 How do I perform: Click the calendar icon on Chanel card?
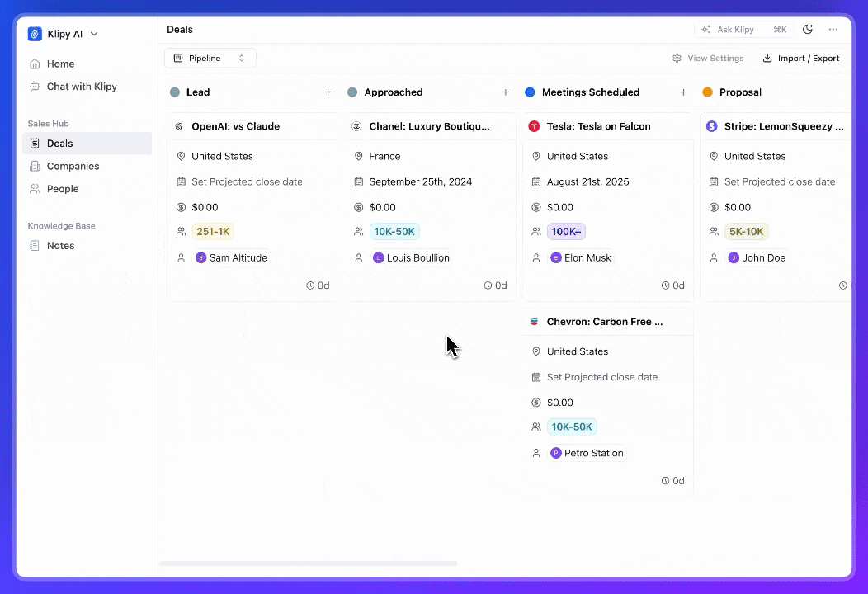(x=359, y=181)
